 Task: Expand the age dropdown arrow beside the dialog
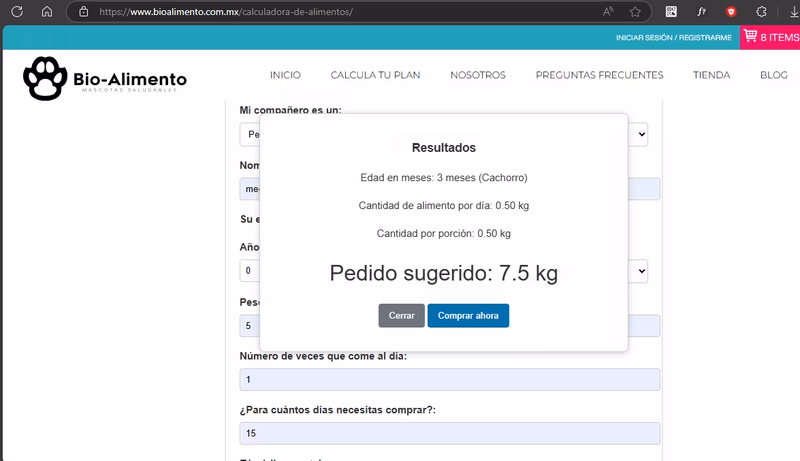(x=641, y=270)
